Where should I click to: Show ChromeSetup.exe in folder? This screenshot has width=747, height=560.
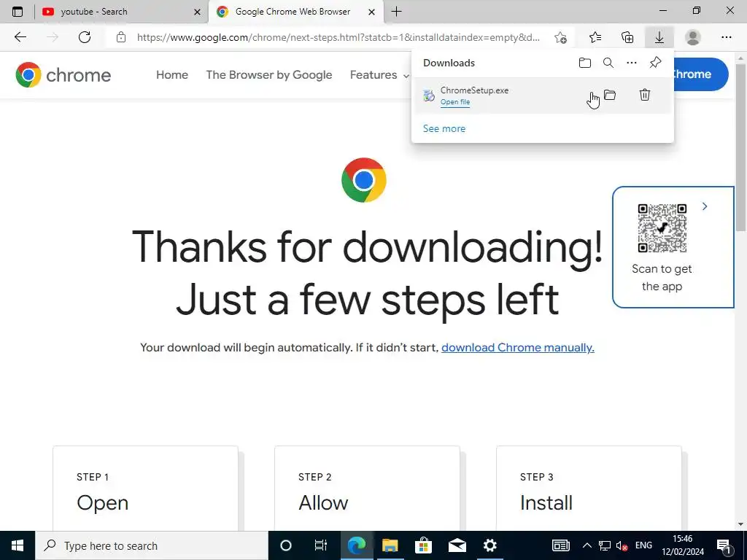pos(610,95)
